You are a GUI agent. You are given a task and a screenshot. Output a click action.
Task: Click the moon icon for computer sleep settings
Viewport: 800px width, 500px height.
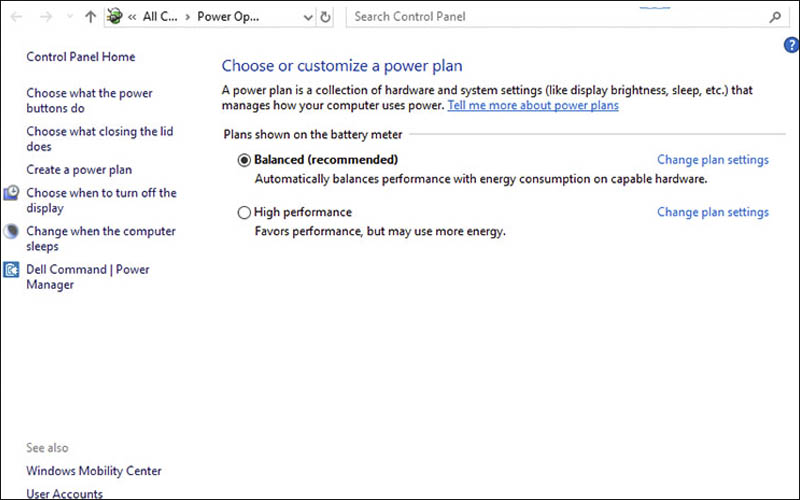pyautogui.click(x=12, y=232)
